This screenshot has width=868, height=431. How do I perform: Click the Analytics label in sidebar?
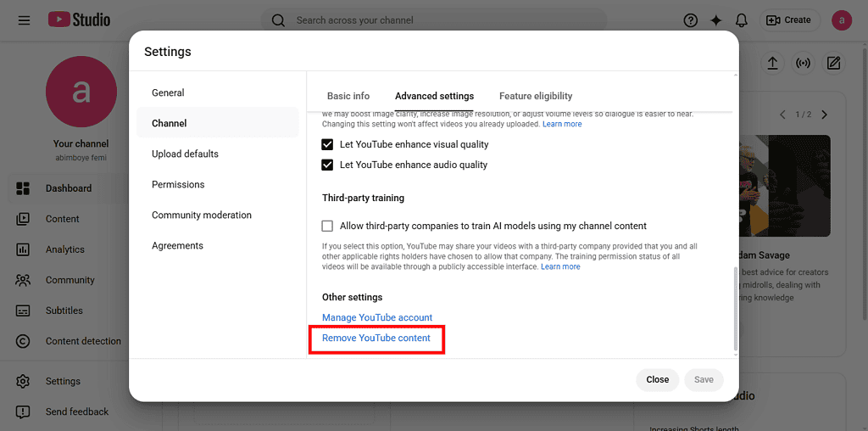tap(65, 249)
